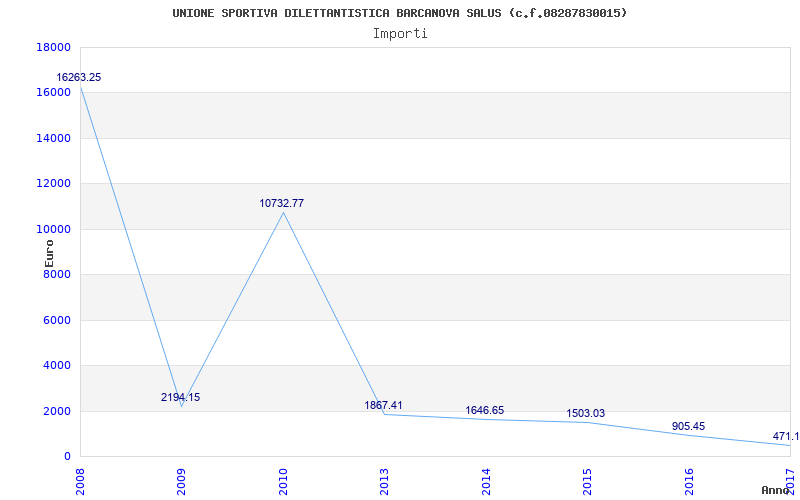Click the 2010 x-axis label
This screenshot has width=800, height=500.
pyautogui.click(x=283, y=482)
